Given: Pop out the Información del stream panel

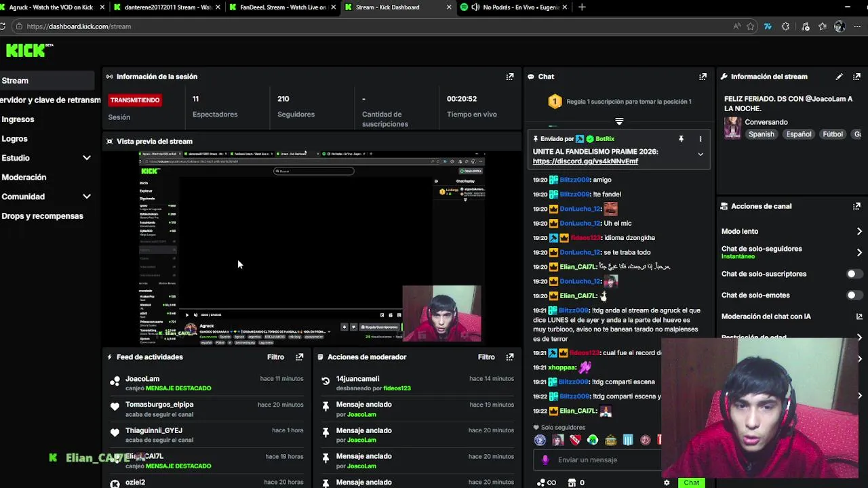Looking at the screenshot, I should (x=857, y=77).
